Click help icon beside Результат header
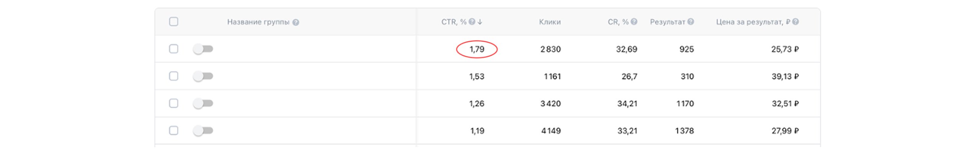This screenshot has width=980, height=154. [x=691, y=22]
